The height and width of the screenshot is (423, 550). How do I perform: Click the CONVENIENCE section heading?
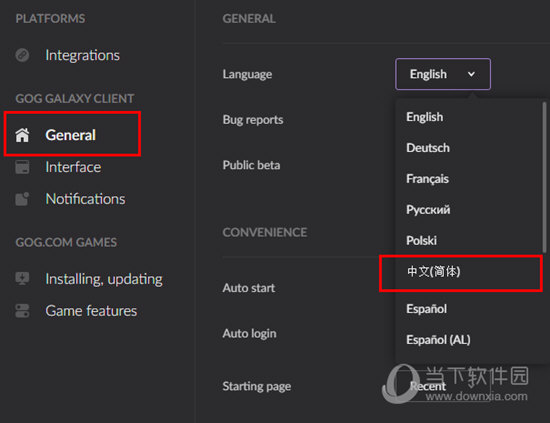(x=265, y=232)
